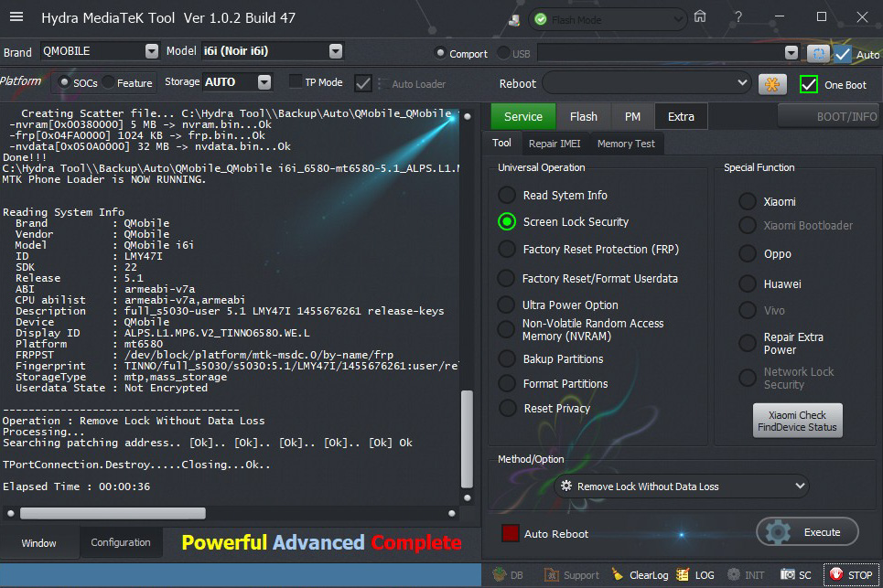This screenshot has height=588, width=883.
Task: Select Factory Reset Protection (FRP) radio option
Action: coord(507,250)
